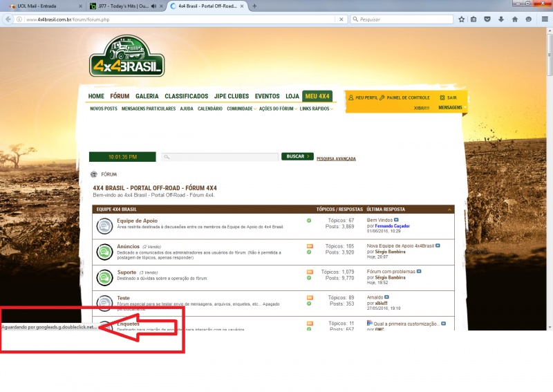The height and width of the screenshot is (392, 553).
Task: Open the Equipe de Apoio forum
Action: 137,221
